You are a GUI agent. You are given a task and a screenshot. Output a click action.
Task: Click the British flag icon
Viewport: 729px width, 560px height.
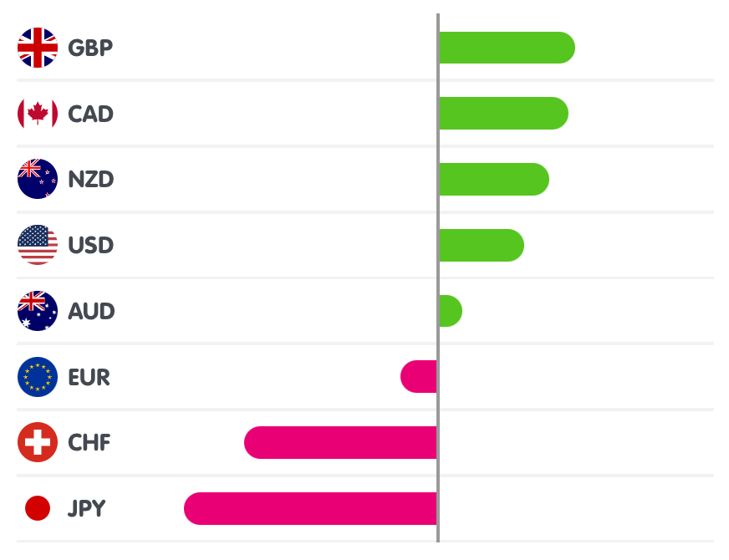(x=38, y=48)
